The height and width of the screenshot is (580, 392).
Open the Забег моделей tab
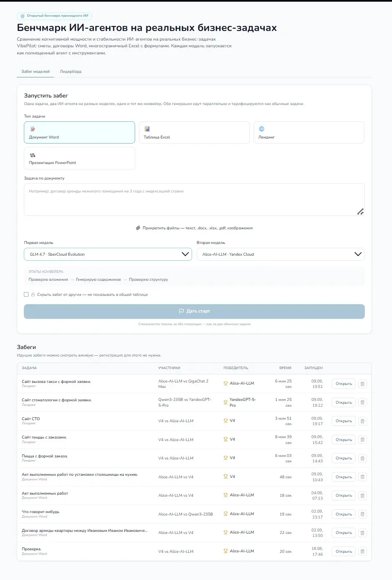tap(36, 72)
